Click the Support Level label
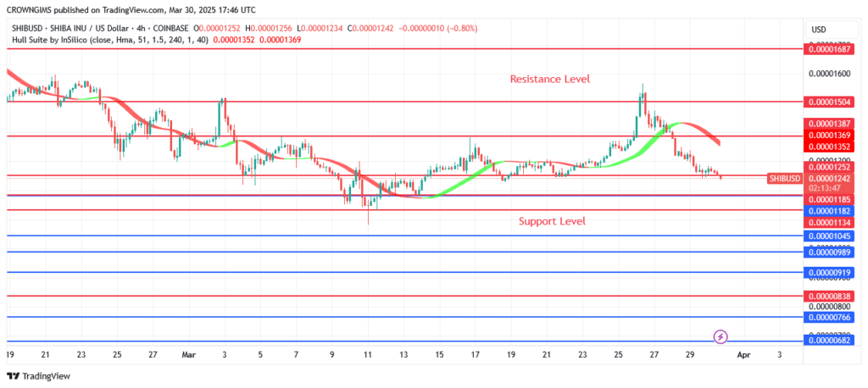The height and width of the screenshot is (388, 868). 552,221
